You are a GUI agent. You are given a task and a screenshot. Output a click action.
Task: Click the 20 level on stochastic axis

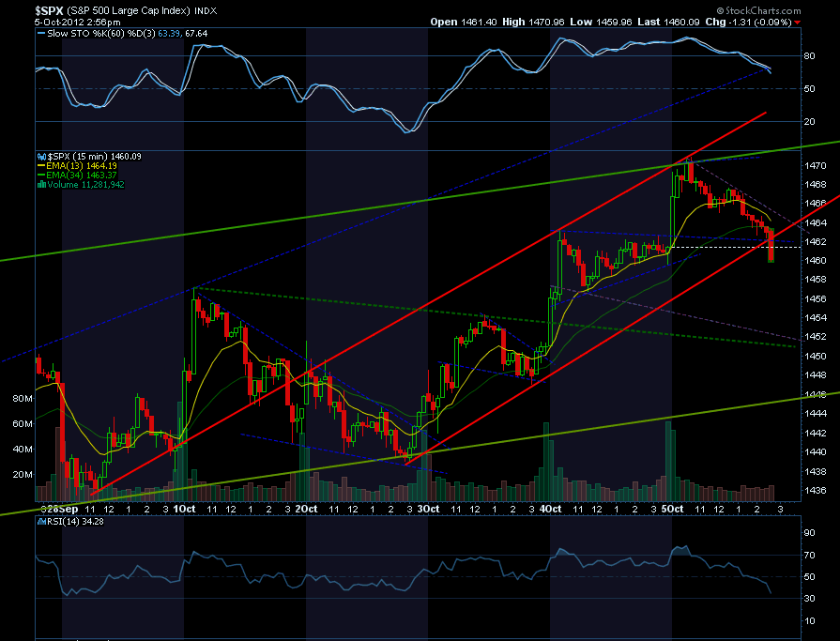[809, 122]
